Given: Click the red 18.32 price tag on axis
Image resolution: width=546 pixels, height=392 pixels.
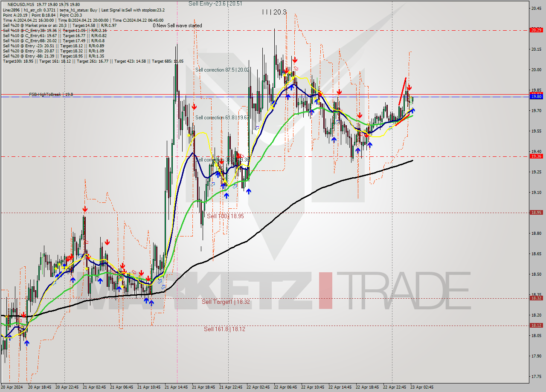Looking at the screenshot, I should point(536,298).
